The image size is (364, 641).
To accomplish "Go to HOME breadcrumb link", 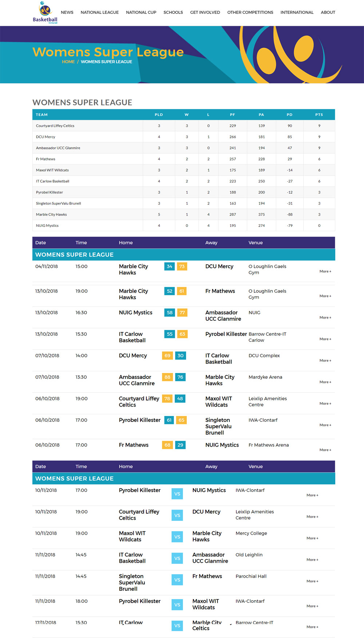I will [68, 62].
